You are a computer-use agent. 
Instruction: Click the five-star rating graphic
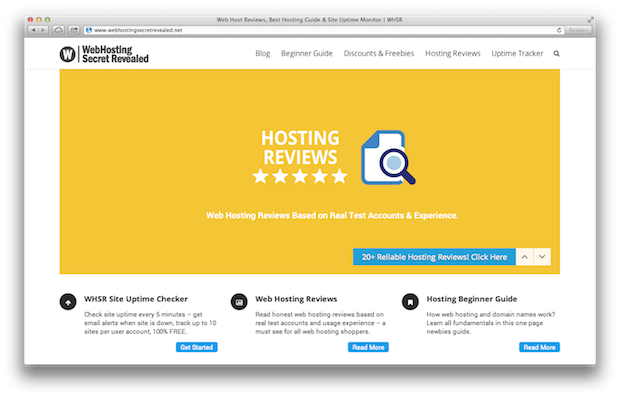[x=300, y=176]
